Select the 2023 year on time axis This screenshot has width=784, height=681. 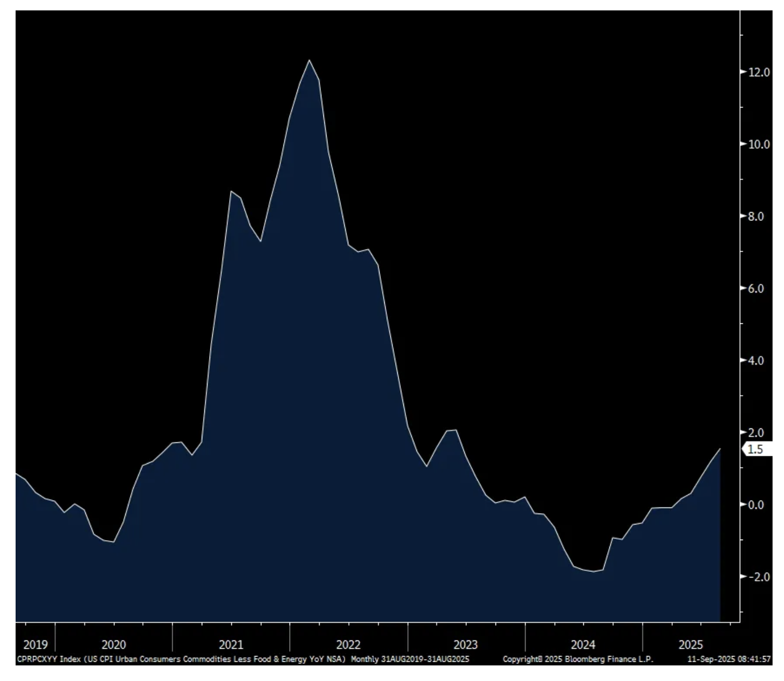coord(465,645)
